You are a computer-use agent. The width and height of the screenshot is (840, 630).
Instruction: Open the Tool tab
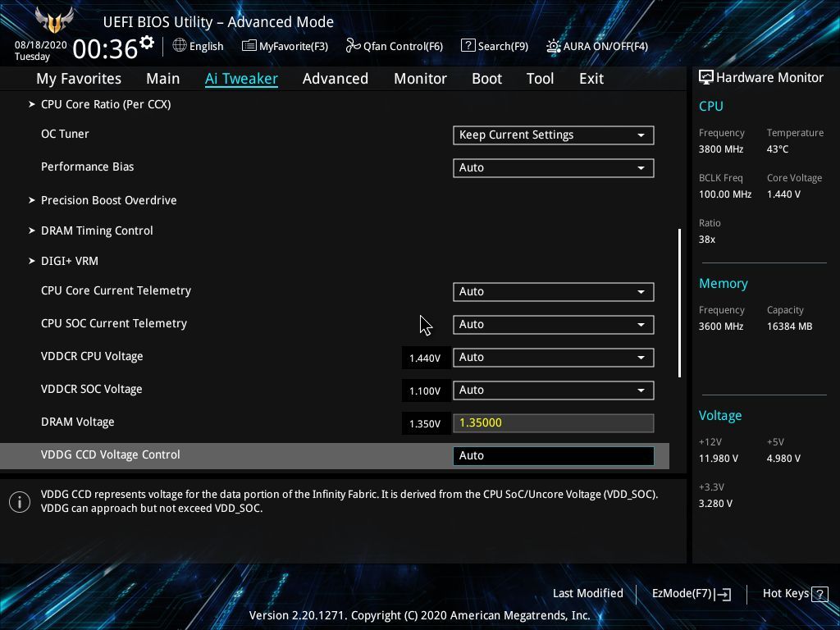(x=540, y=79)
